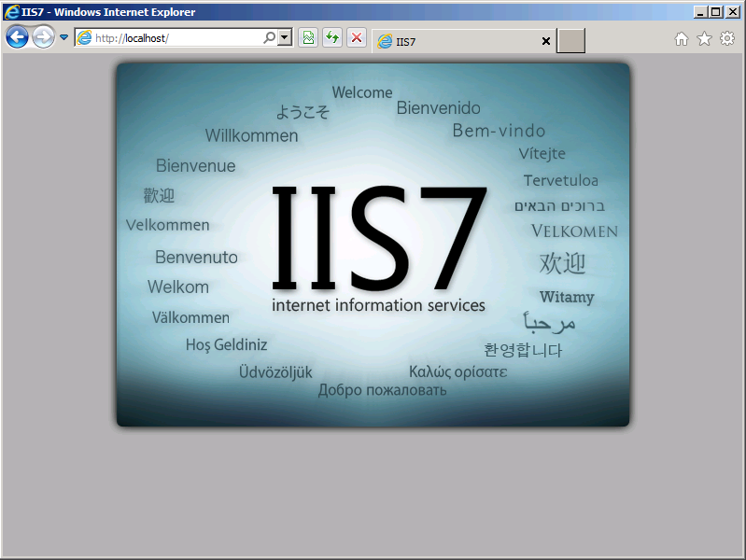Click the Internet Explorer logo in title bar
Viewport: 746px width, 560px height.
(11, 12)
